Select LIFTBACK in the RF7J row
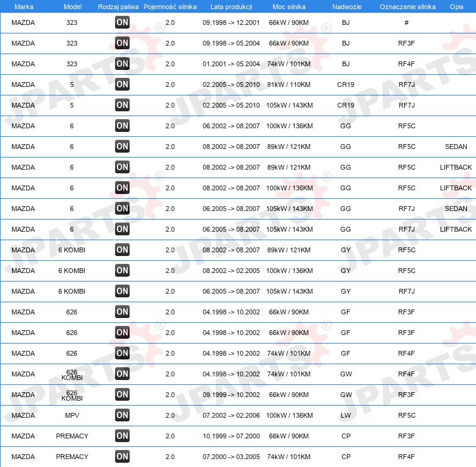Screen dimensions: 476x467 pyautogui.click(x=456, y=229)
